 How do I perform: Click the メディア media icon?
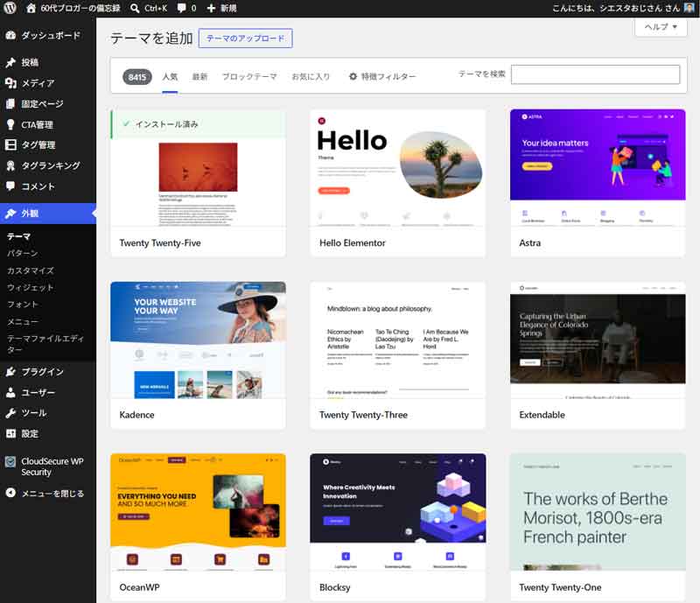coord(10,82)
